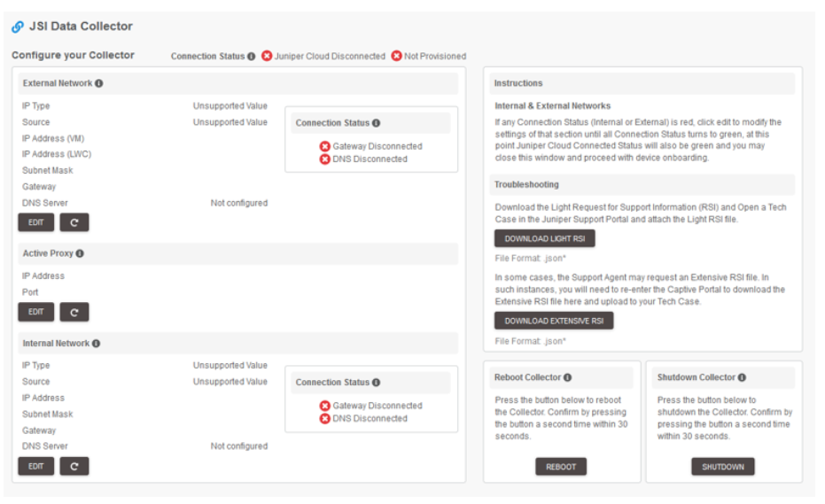Refresh the Internal Network section

pos(74,466)
